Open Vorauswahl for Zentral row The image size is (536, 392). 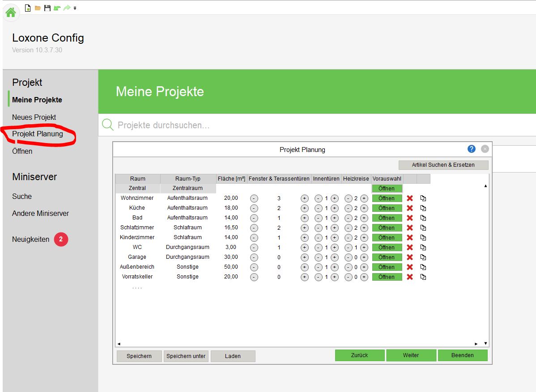[x=387, y=189]
